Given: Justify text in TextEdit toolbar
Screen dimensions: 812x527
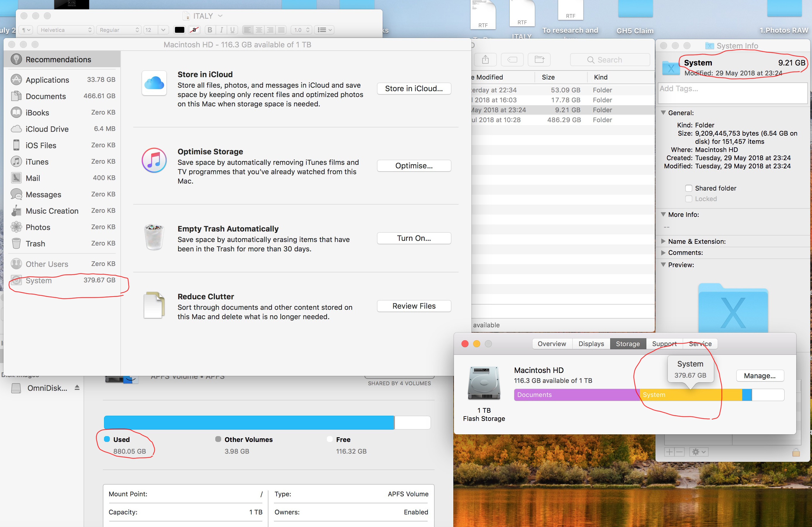Looking at the screenshot, I should tap(281, 30).
